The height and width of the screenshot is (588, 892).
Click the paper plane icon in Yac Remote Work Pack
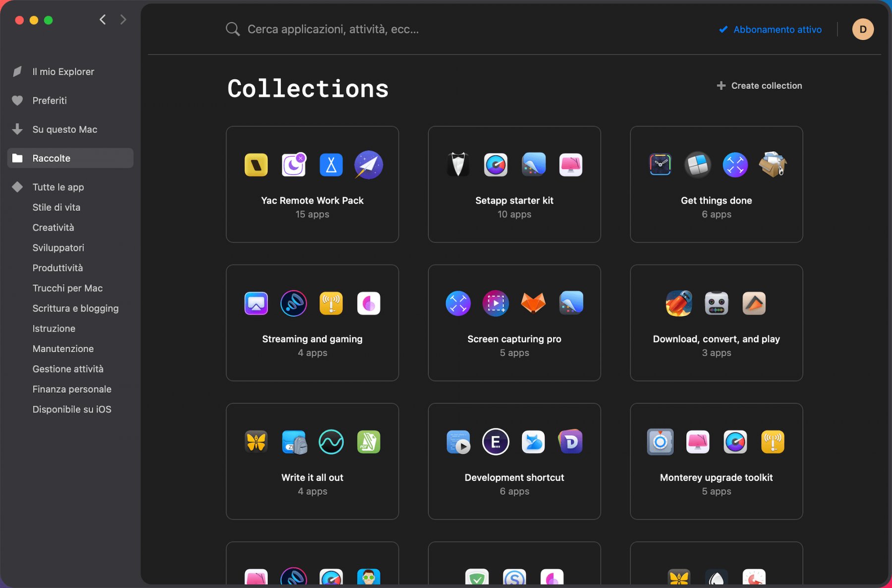(368, 165)
